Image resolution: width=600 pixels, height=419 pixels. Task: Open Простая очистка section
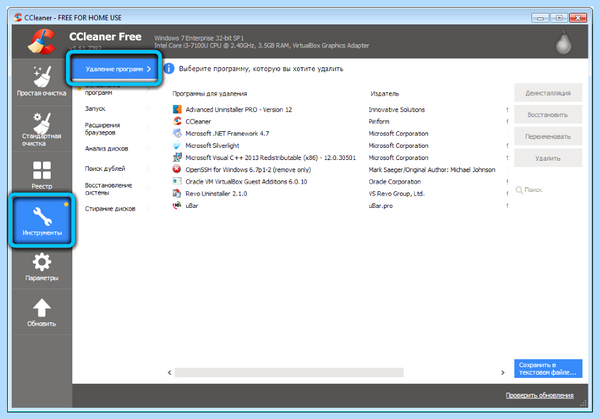(41, 82)
